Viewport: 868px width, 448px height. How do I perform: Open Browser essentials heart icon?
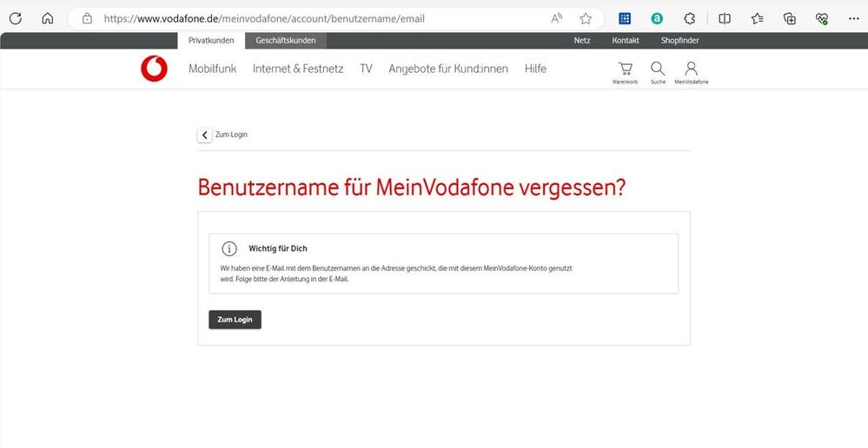[822, 19]
